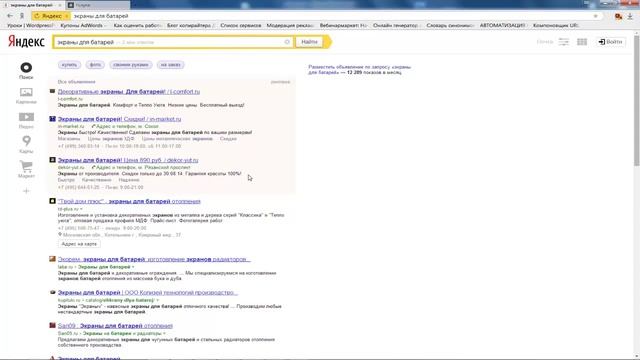Screen dimensions: 640x360
Task: Bookmark page with star icon in address bar
Action: click(596, 16)
